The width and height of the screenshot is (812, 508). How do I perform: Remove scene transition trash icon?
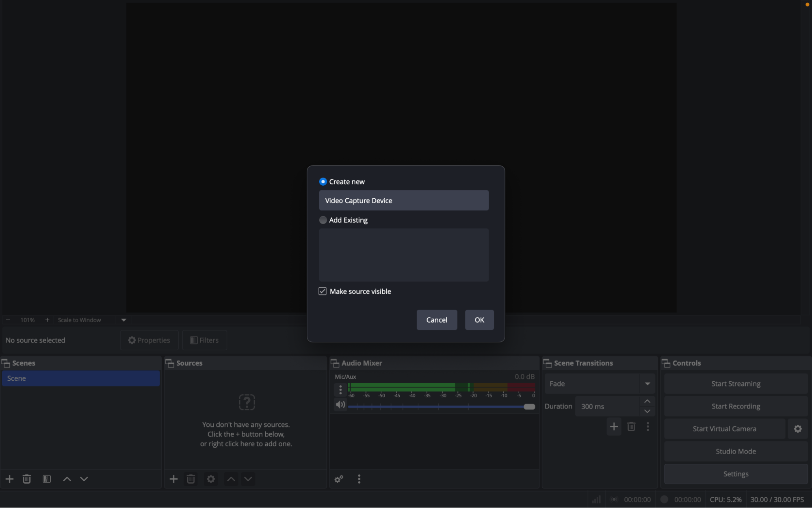(631, 427)
